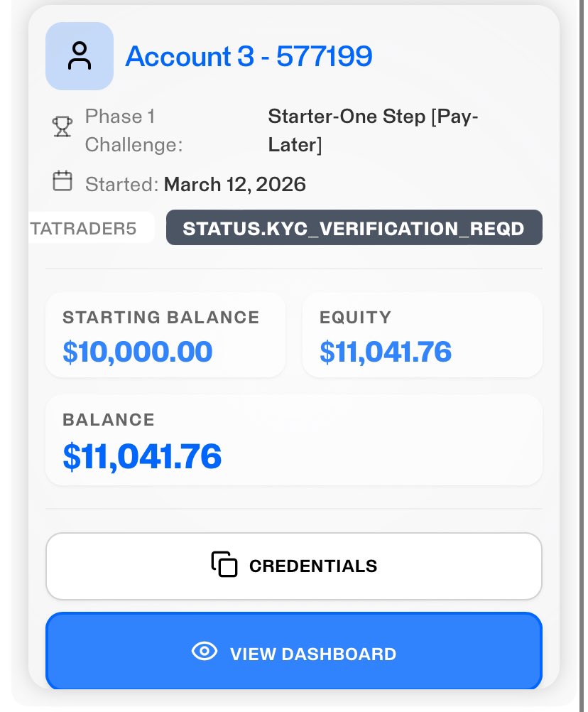Open Account 3 - 577199 title link
588x712 pixels.
249,56
